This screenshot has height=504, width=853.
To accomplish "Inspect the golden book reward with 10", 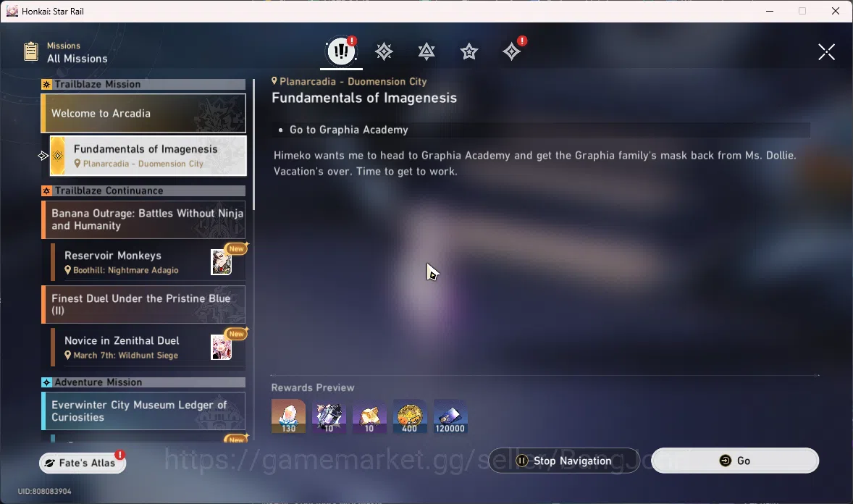I will point(369,416).
